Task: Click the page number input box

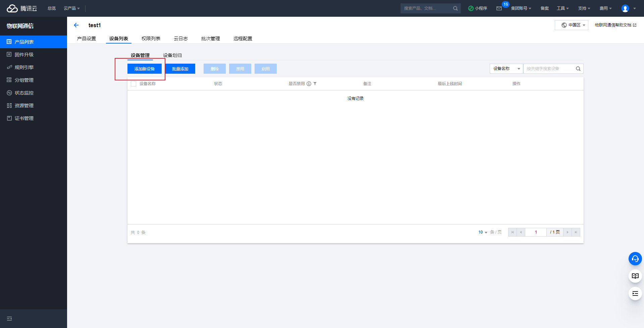Action: [x=536, y=232]
